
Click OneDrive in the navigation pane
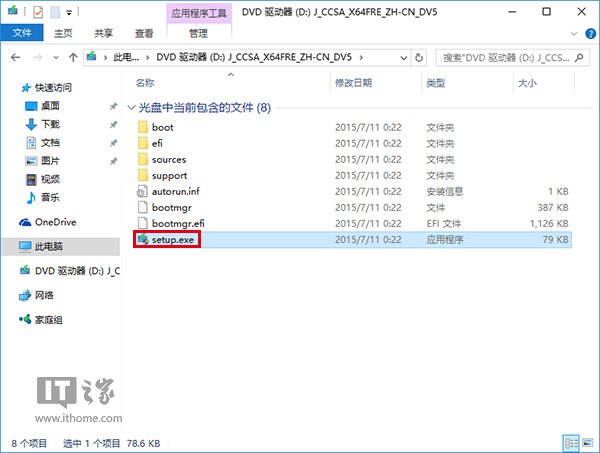[54, 222]
